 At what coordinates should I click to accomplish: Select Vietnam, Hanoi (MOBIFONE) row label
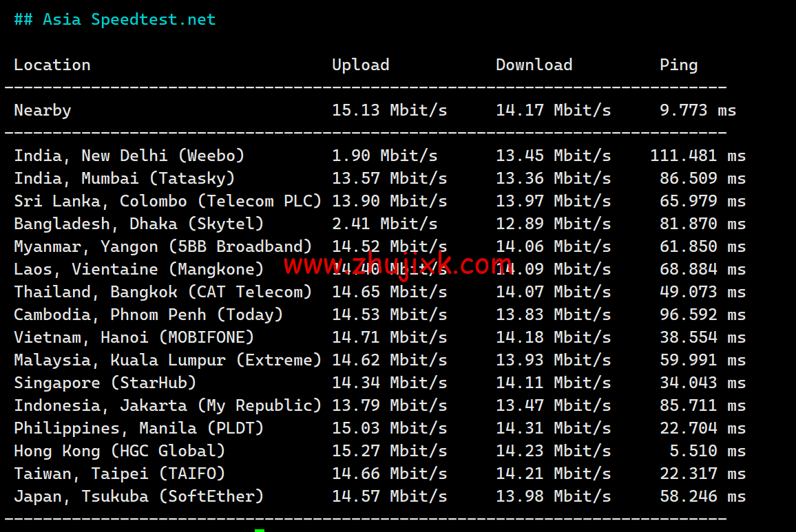pyautogui.click(x=134, y=338)
